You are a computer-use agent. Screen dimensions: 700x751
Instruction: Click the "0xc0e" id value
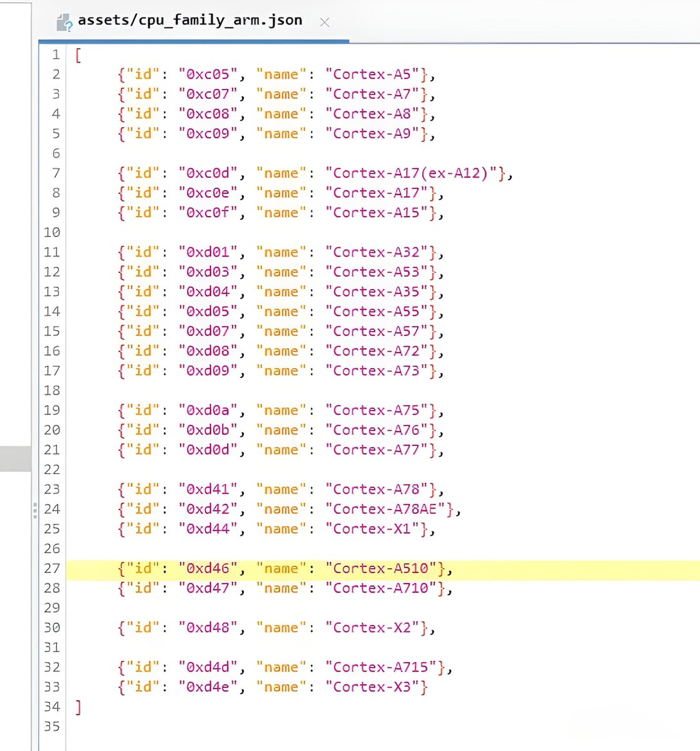208,193
